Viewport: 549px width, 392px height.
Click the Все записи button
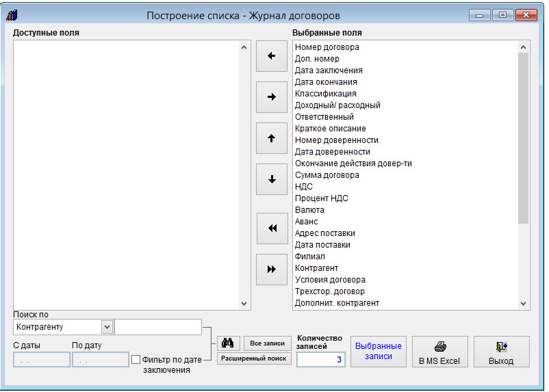click(x=268, y=343)
